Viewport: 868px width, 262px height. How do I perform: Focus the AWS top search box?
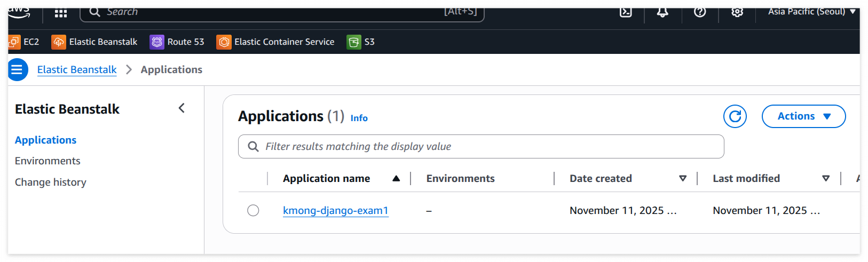282,13
